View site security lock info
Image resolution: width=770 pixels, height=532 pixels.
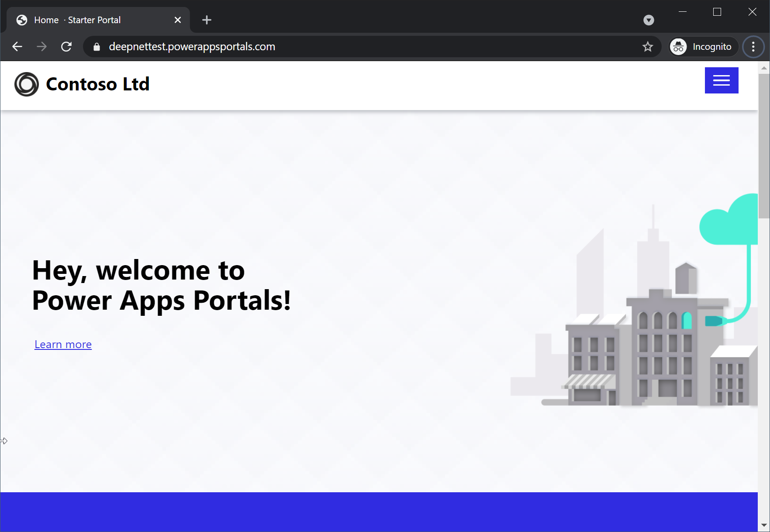pos(97,47)
